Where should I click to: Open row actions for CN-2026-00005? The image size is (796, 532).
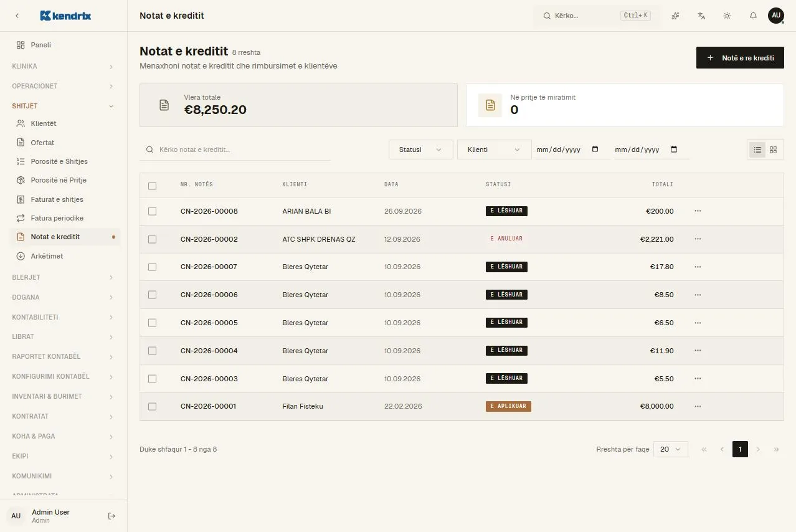[x=698, y=323]
